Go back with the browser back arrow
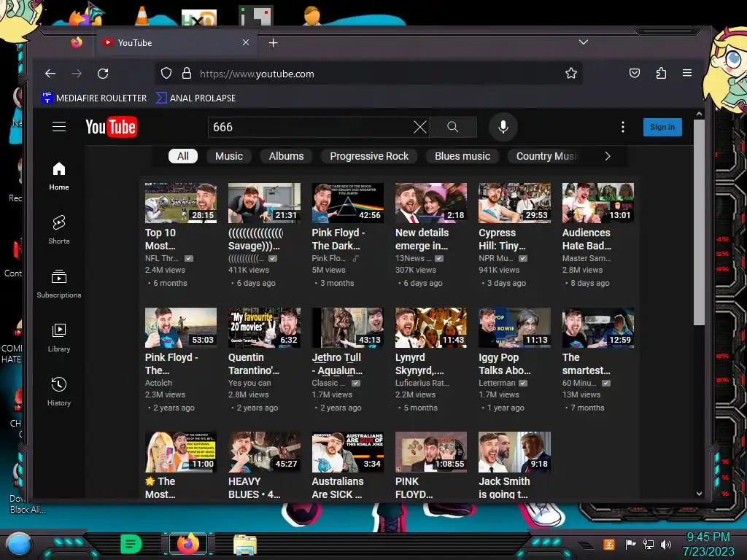The image size is (747, 560). [x=50, y=74]
